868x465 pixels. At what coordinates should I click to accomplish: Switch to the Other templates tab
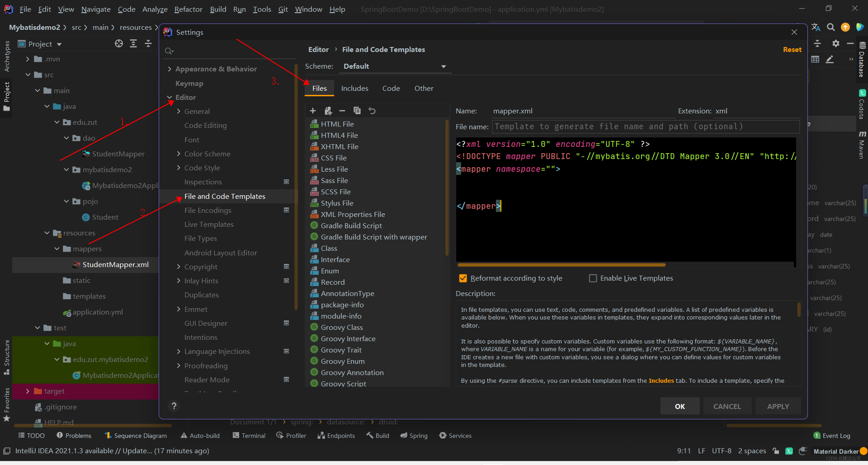point(424,89)
